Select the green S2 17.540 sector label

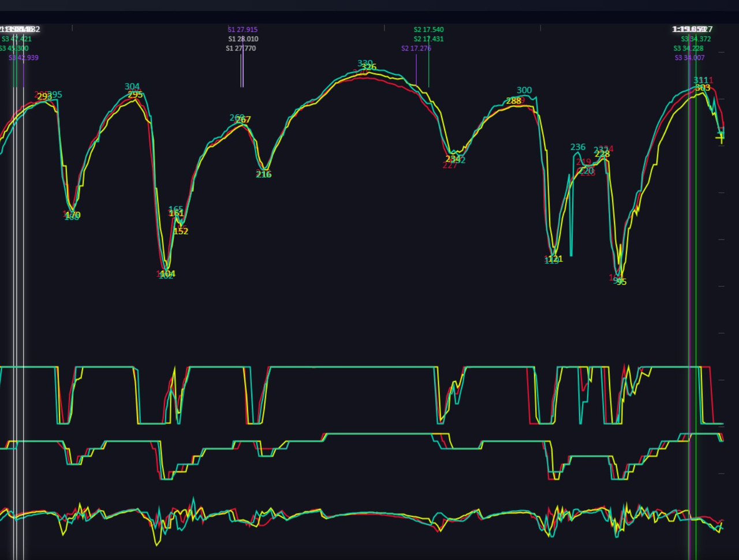point(429,29)
